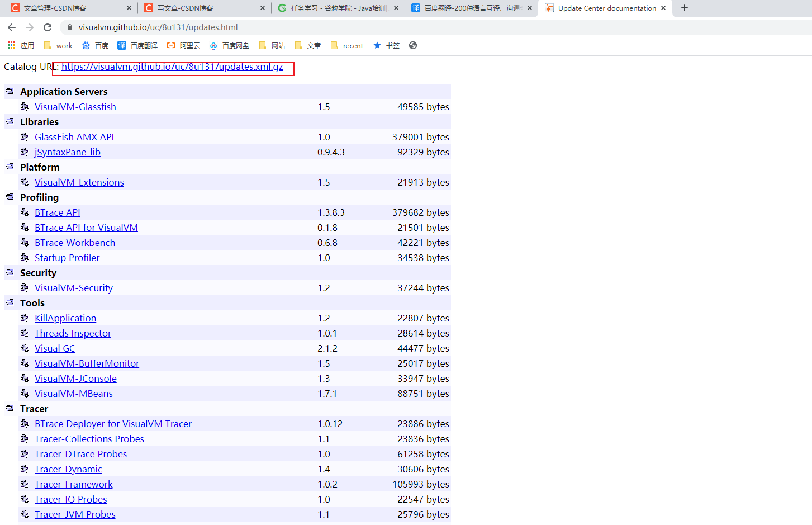
Task: Click the address bar URL field
Action: [436, 27]
